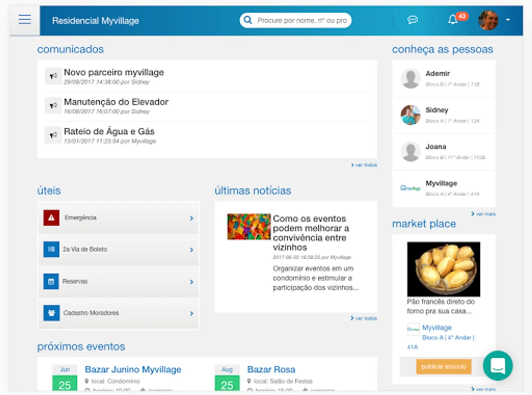This screenshot has height=395, width=532.
Task: Click the Reservas label
Action: point(75,281)
